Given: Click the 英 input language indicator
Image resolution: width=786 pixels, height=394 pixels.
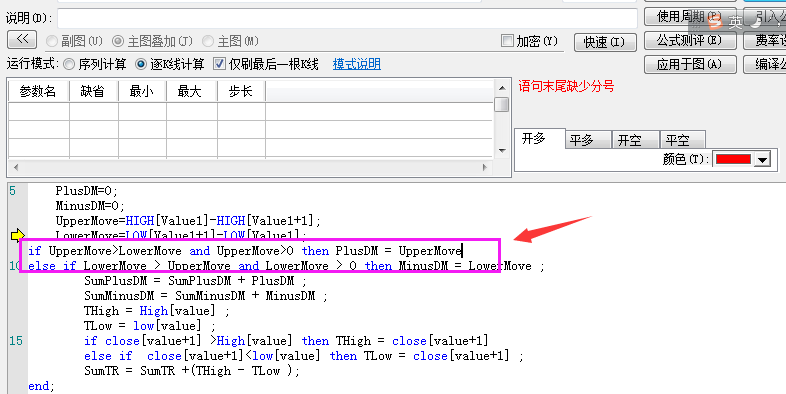Looking at the screenshot, I should 735,22.
